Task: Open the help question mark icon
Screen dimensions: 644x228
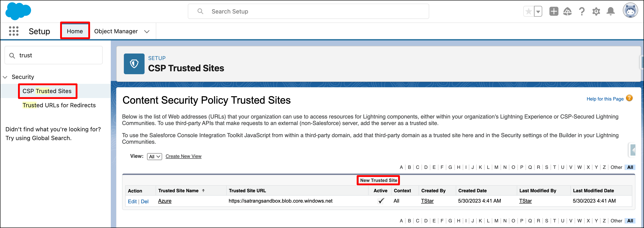Action: (582, 11)
